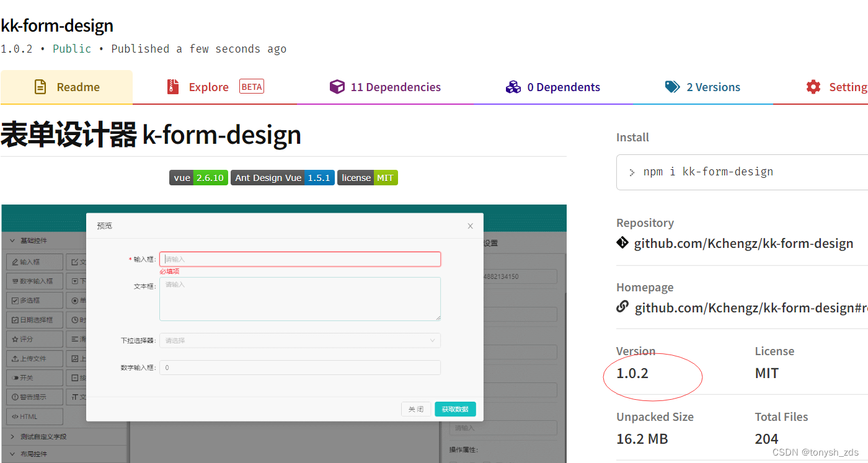Copy the npm i kk-form-design command
Screen dimensions: 868x463
pyautogui.click(x=708, y=172)
